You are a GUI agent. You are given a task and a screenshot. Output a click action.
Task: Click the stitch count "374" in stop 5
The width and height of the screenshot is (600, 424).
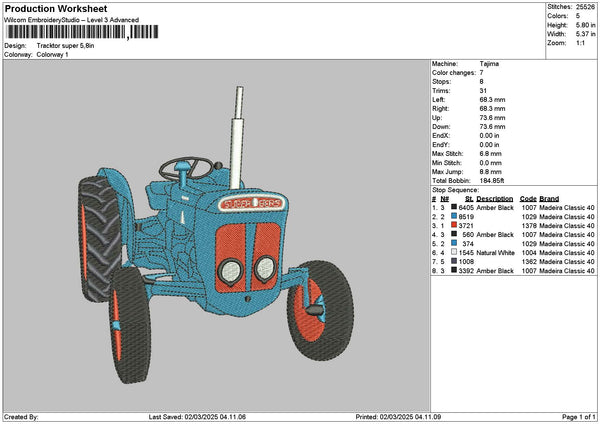(468, 244)
